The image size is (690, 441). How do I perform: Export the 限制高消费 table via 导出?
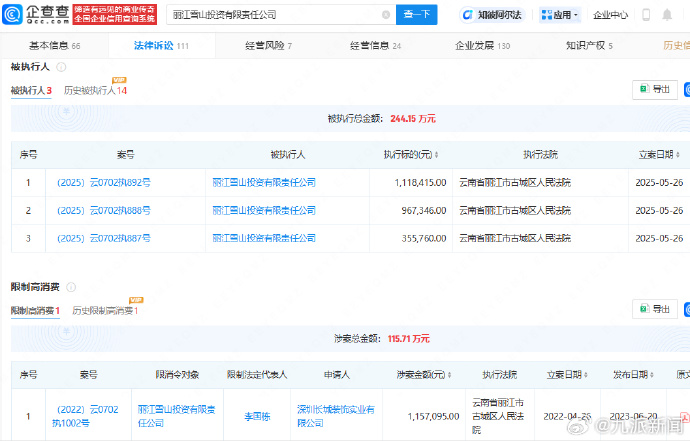point(655,310)
